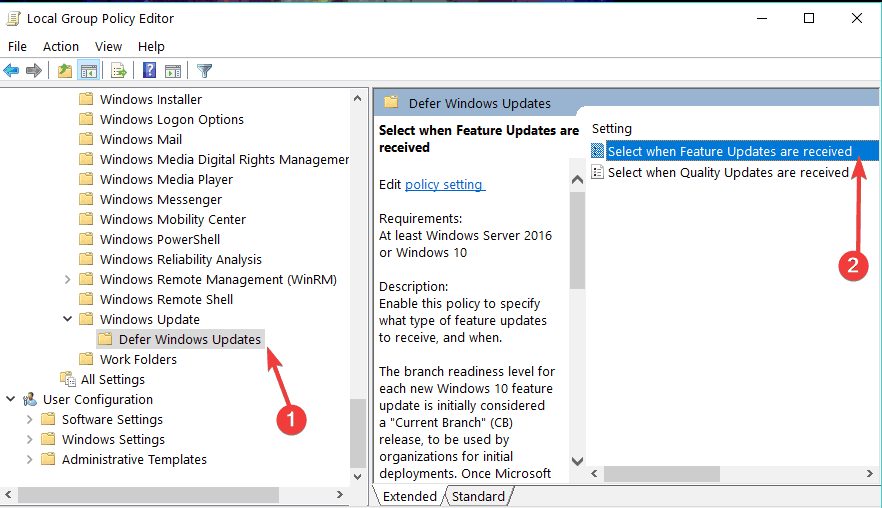Expand Windows Remote Management (WinRM) node
Screen dimensions: 882x508
[68, 279]
